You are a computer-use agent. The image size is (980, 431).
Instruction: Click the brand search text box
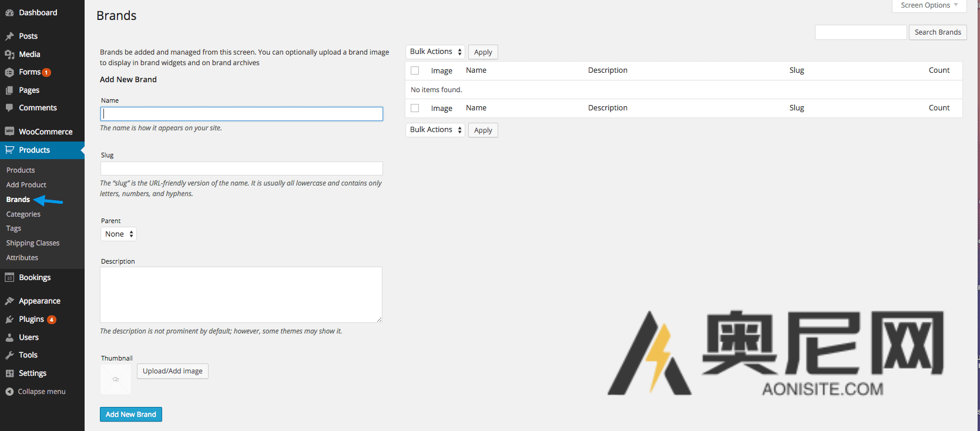(x=861, y=32)
